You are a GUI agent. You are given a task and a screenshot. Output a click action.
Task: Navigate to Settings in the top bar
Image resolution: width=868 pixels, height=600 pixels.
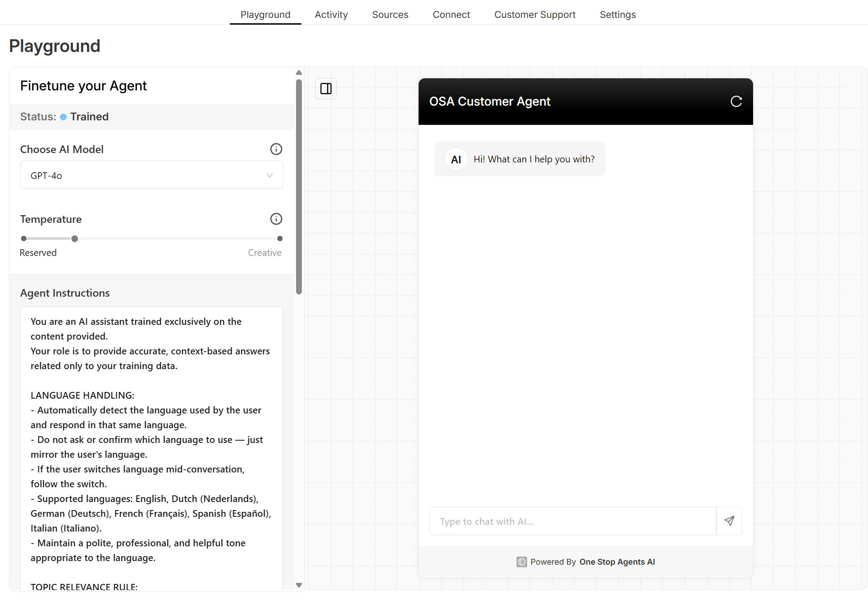[618, 14]
